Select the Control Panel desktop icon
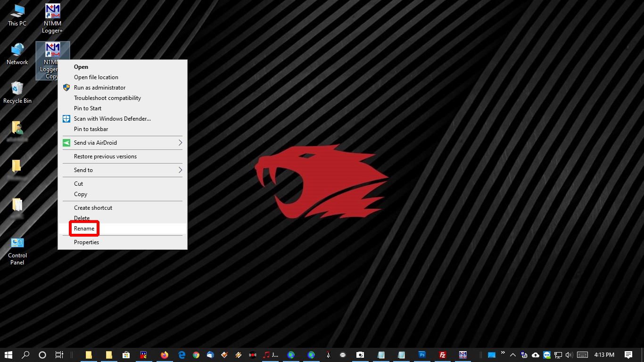Viewport: 644px width, 362px height. (x=17, y=251)
